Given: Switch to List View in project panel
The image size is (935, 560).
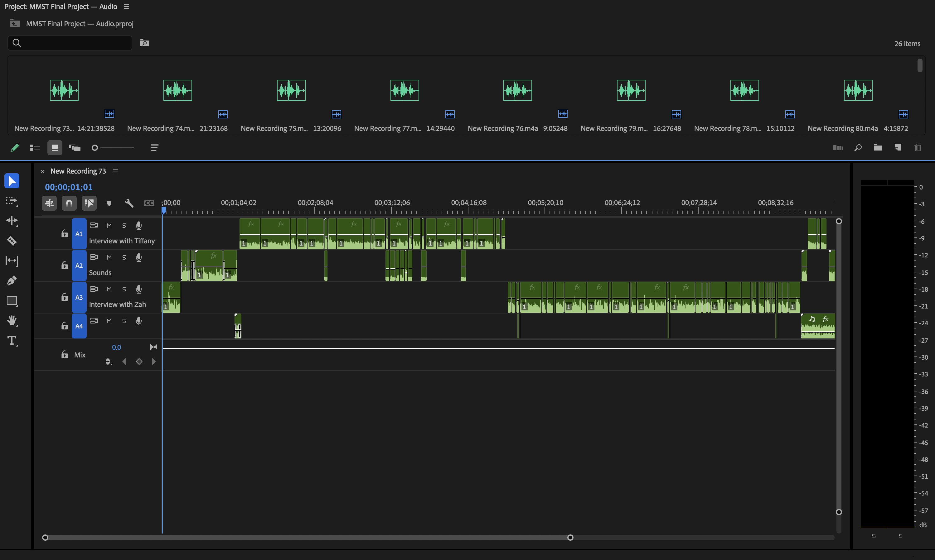Looking at the screenshot, I should coord(35,147).
